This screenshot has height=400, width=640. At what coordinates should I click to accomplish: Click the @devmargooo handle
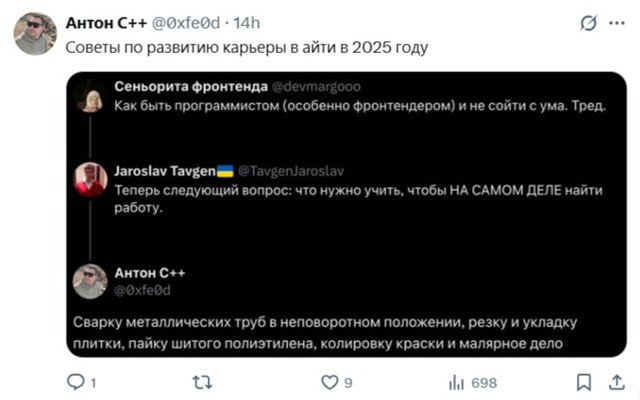tap(316, 87)
